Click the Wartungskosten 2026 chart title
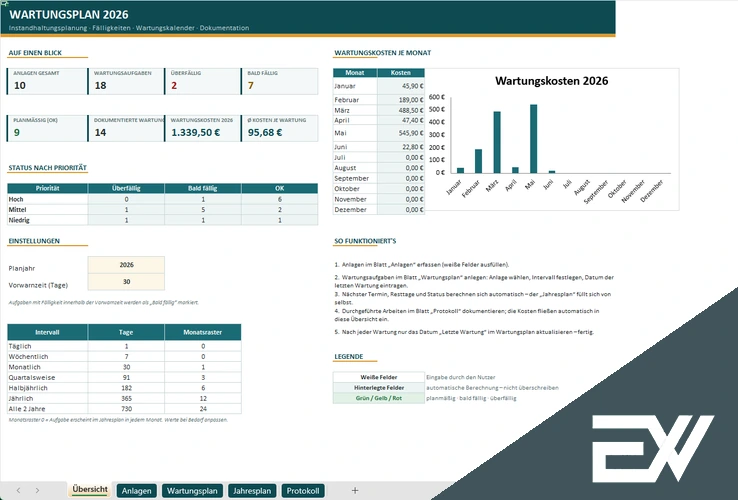Viewport: 738px width, 500px height. (552, 81)
